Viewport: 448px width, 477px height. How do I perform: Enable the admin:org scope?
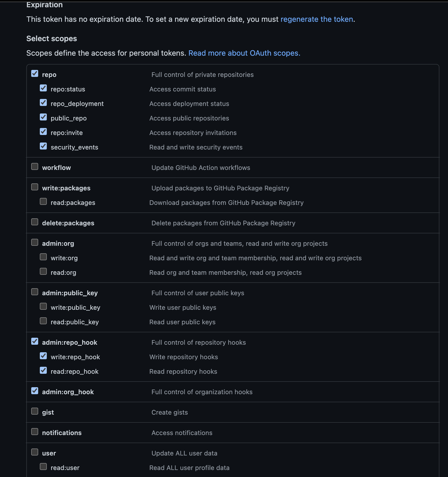35,243
